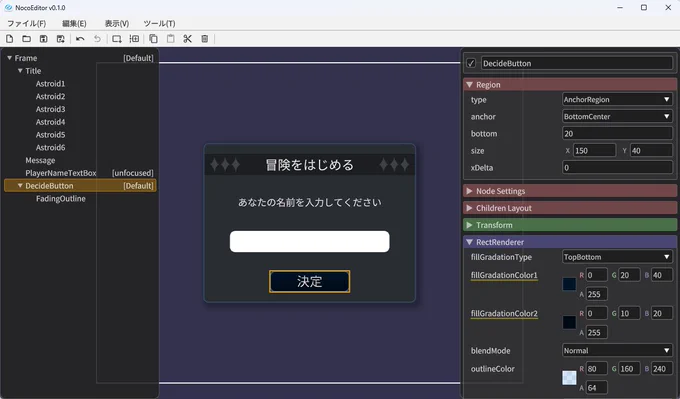Select the Astroid5 tree item
Screen dimensions: 680x399
pyautogui.click(x=50, y=134)
